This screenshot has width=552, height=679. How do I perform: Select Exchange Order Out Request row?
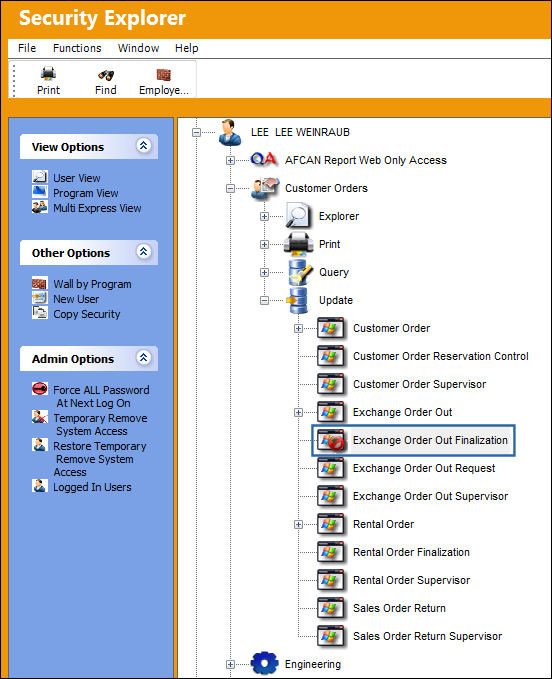click(x=424, y=469)
